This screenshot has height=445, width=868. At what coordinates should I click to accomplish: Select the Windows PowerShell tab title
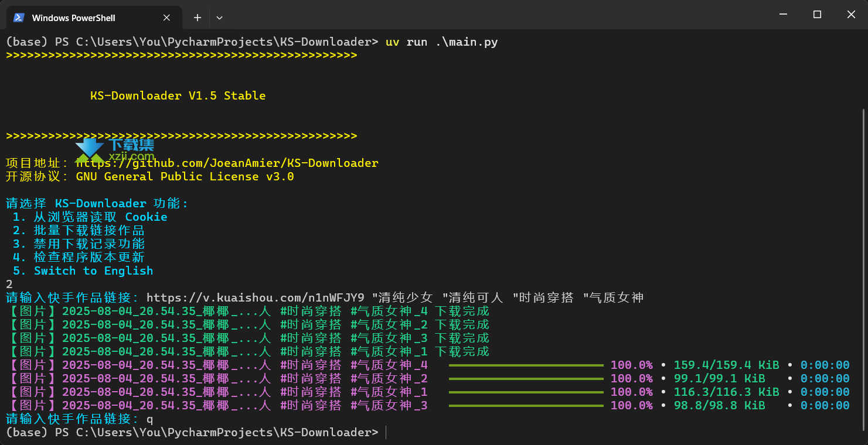73,18
